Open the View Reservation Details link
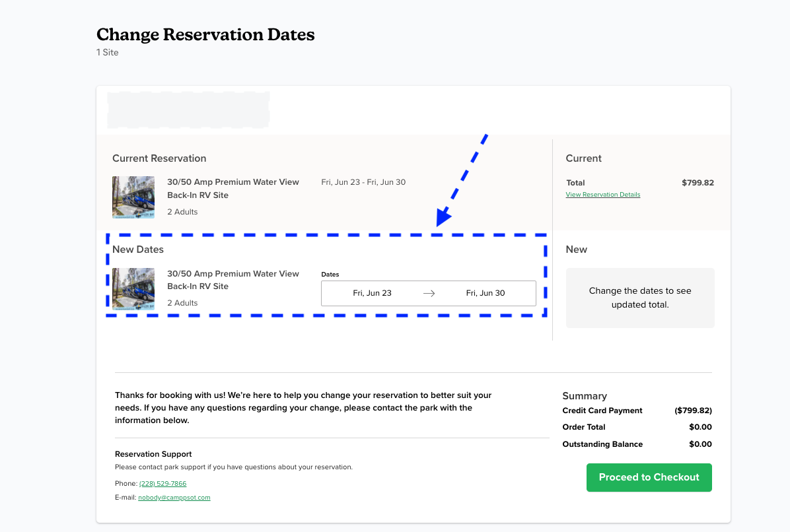Screen dimensions: 790x532 pos(602,194)
